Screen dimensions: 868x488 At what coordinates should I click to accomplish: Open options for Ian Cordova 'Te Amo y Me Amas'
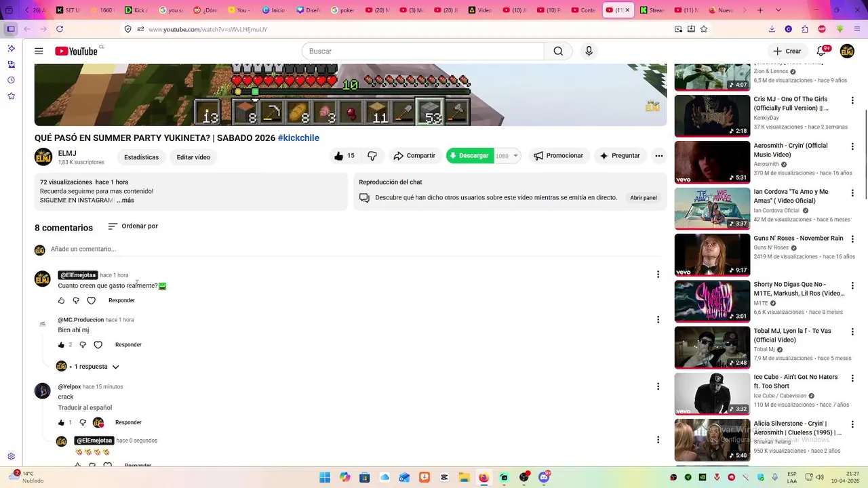(x=852, y=192)
